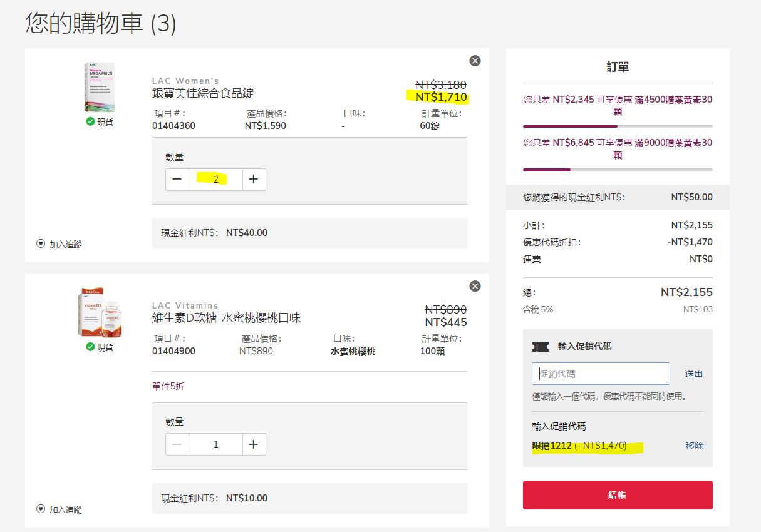Image resolution: width=761 pixels, height=532 pixels.
Task: Select the LAC Vitamins brand label
Action: tap(185, 305)
